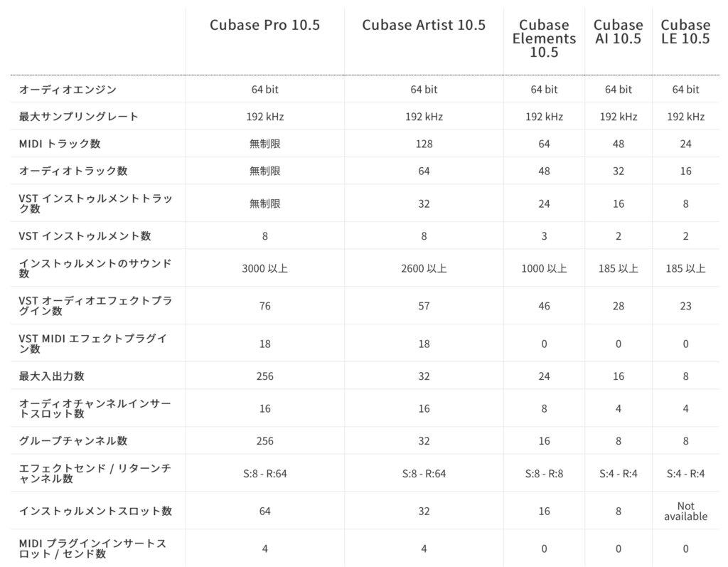The height and width of the screenshot is (567, 728).
Task: Click the MIDI トラック数 row label
Action: 60,144
